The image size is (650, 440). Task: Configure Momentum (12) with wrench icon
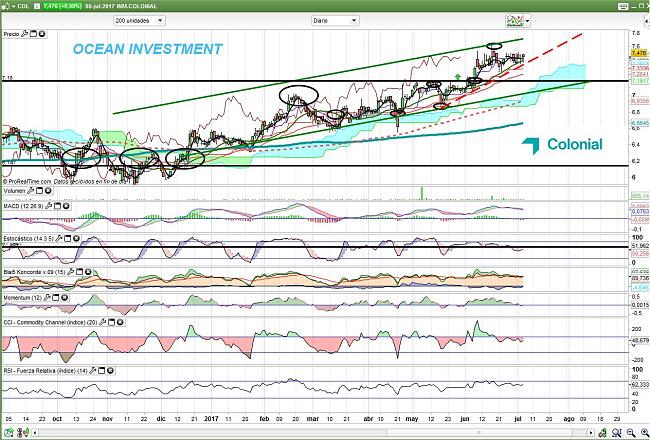pos(47,298)
